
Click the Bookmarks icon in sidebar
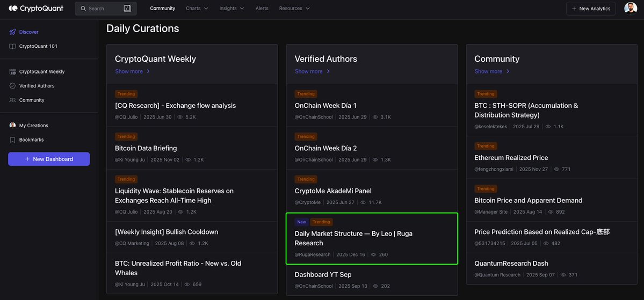[x=12, y=140]
